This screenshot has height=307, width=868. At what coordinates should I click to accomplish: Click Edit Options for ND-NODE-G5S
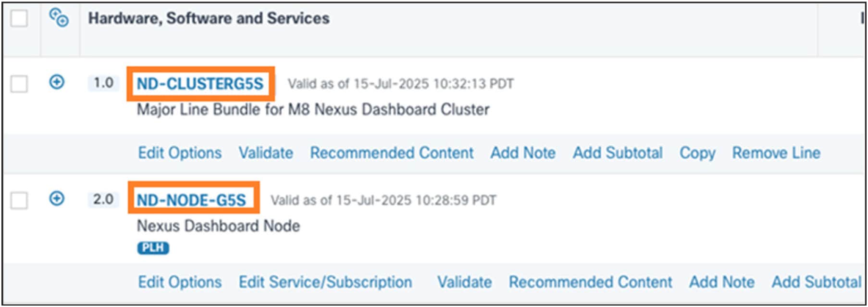(x=180, y=282)
